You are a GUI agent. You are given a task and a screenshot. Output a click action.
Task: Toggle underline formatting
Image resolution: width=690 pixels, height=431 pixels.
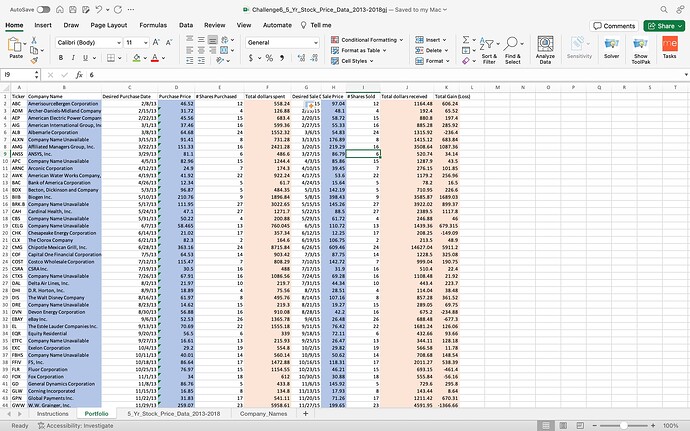85,58
